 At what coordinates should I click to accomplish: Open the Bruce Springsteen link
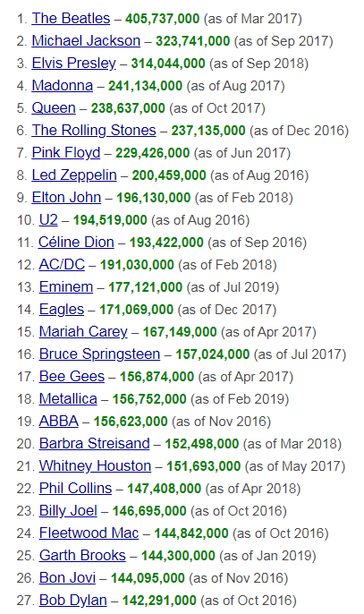pyautogui.click(x=100, y=354)
